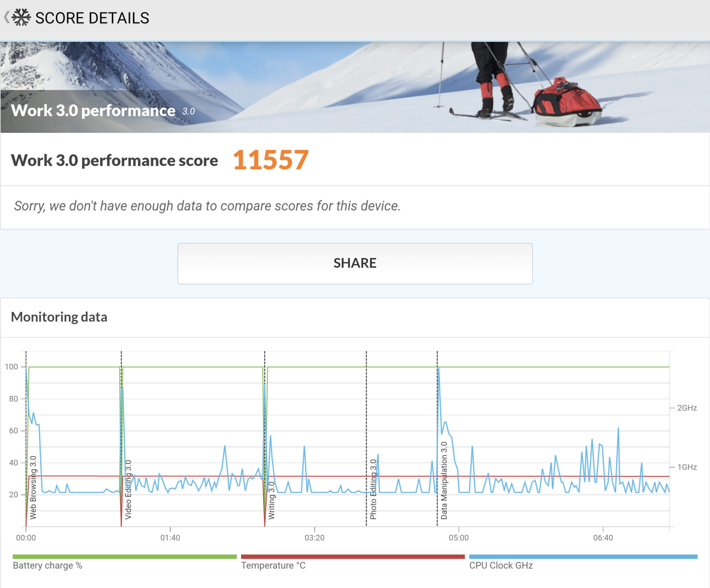Toggle CPU Clock GHz legend bar
Screen dimensions: 710x588
coord(583,557)
